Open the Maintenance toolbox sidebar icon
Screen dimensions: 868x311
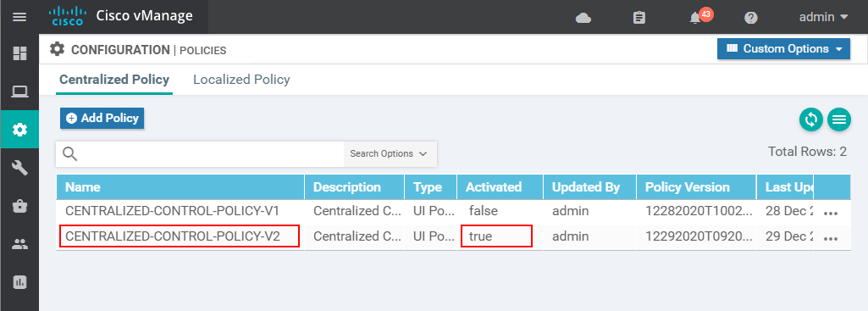tap(20, 206)
